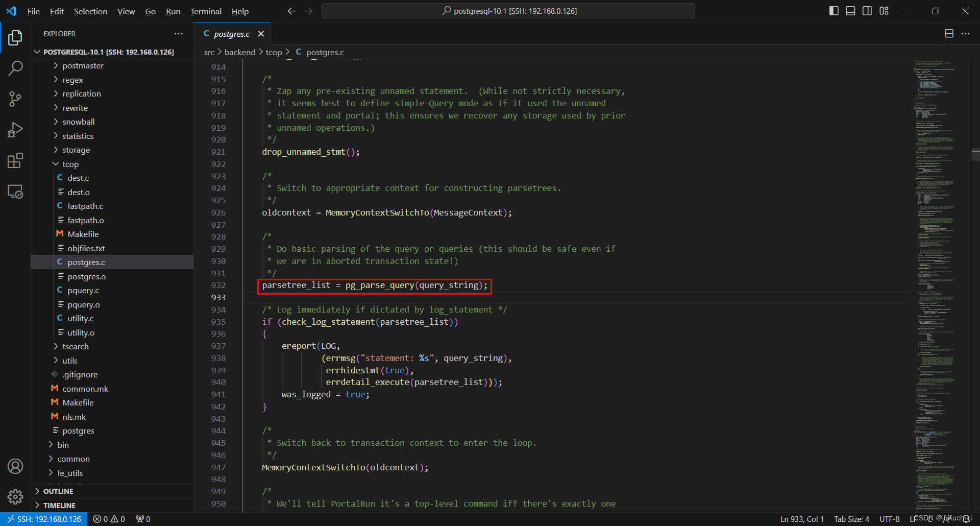Open the Go menu

pos(151,11)
